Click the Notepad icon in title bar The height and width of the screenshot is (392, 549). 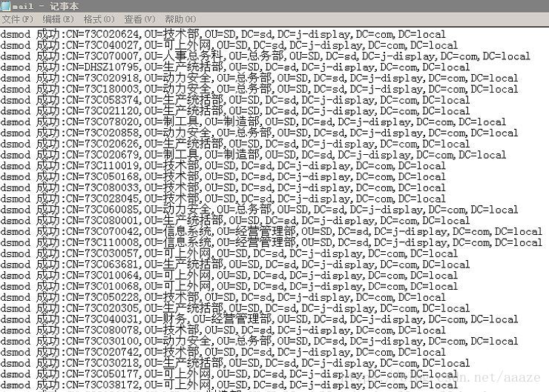click(5, 6)
